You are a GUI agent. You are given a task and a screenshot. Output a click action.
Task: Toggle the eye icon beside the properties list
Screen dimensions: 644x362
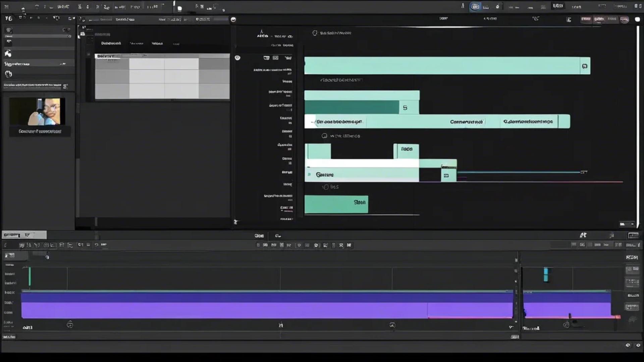pos(237,58)
